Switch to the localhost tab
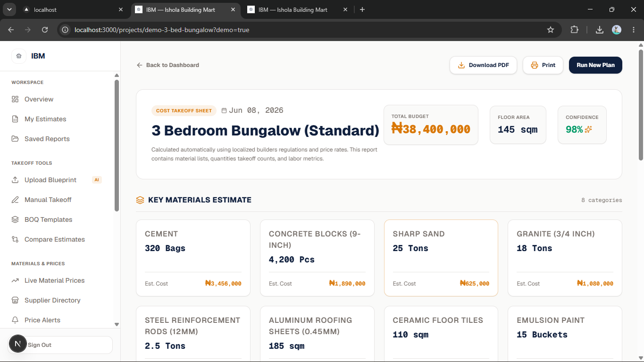The width and height of the screenshot is (644, 362). click(x=73, y=9)
